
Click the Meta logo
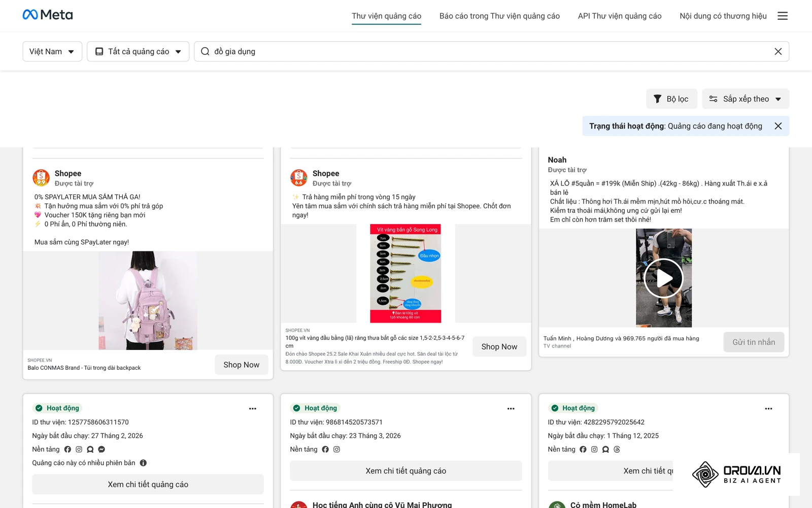[x=48, y=15]
